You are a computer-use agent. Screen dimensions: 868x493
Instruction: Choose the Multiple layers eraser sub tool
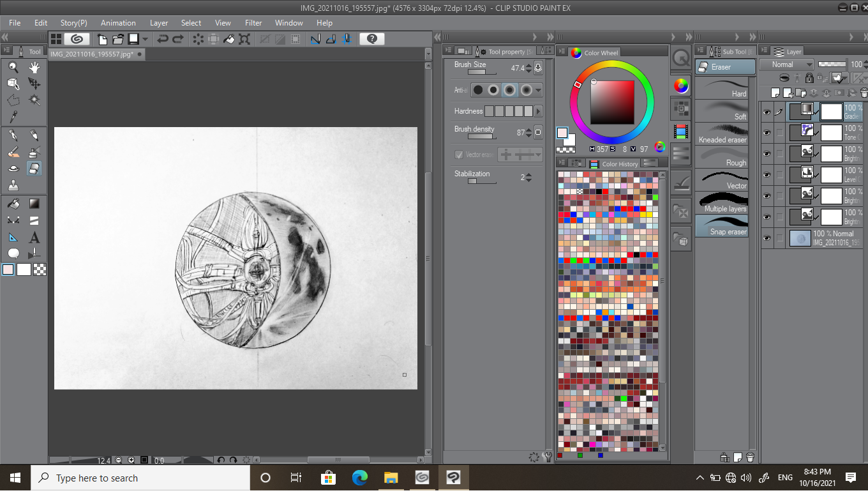click(721, 203)
